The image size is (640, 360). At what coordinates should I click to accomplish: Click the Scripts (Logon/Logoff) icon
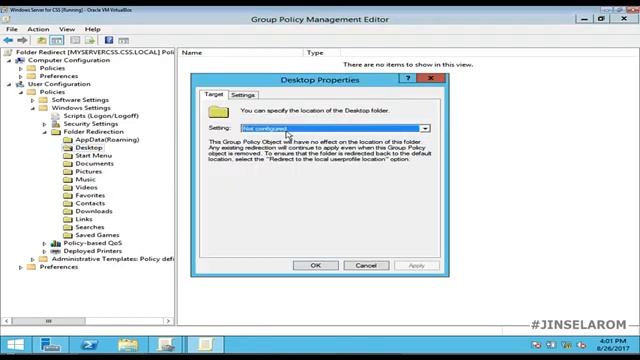56,116
